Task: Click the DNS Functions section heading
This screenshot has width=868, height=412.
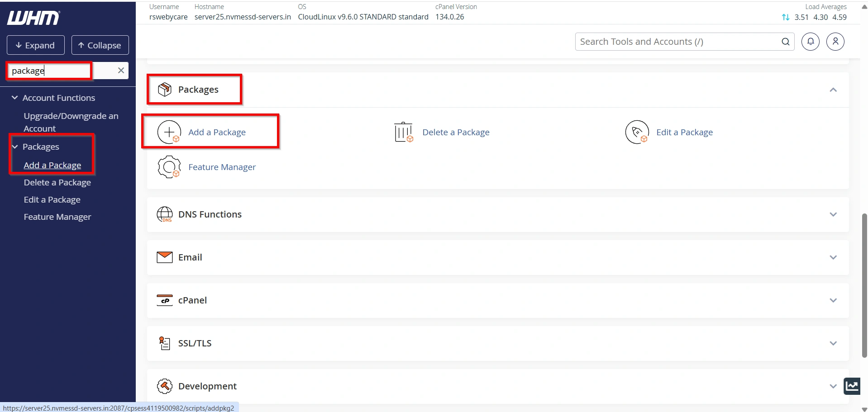Action: click(210, 214)
